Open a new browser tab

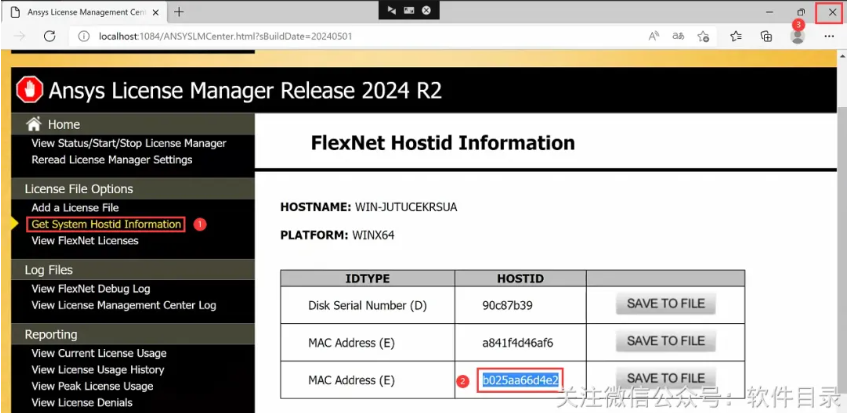[179, 12]
